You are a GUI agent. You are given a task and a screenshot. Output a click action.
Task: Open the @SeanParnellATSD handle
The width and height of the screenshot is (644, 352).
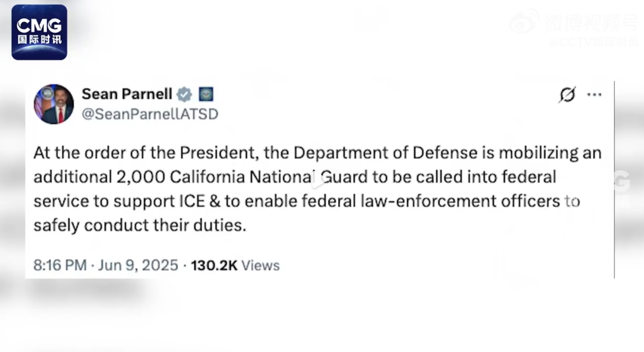pos(150,114)
